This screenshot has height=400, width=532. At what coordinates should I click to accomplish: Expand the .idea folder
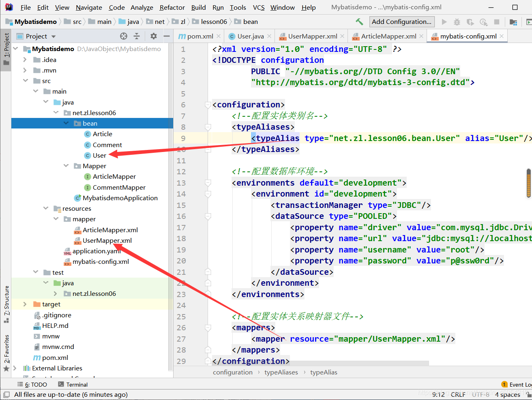25,60
